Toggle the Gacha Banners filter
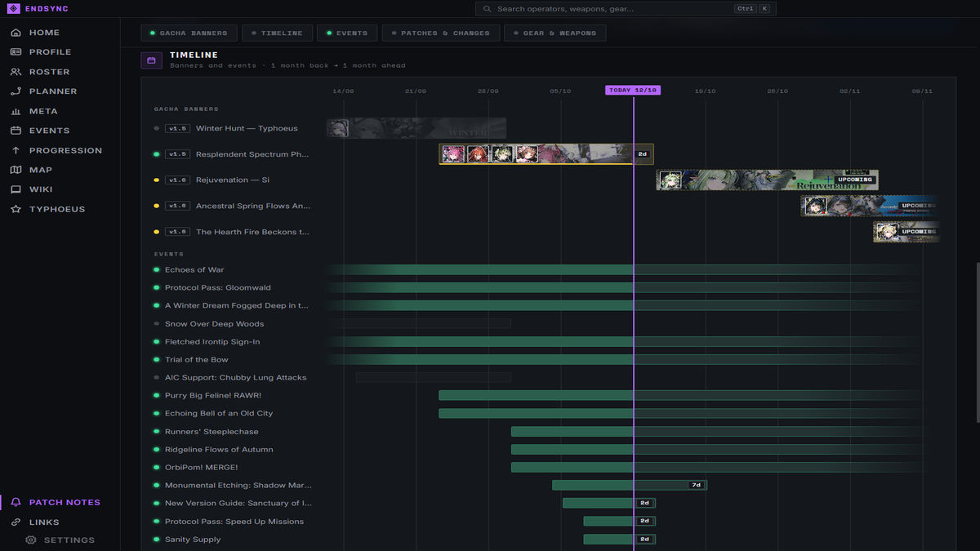 (x=189, y=33)
